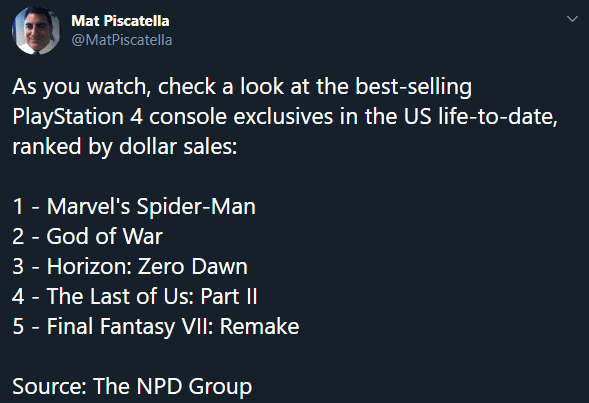Click the 'NPD' word in the source line
The height and width of the screenshot is (403, 589).
point(159,386)
